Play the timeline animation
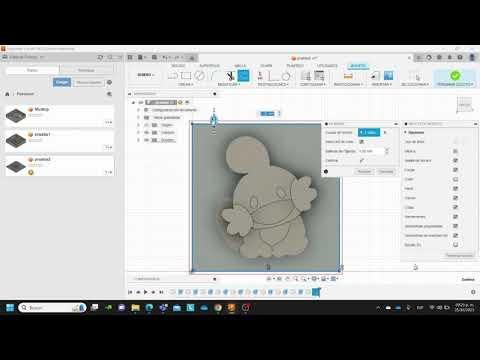Viewport: 480px width, 360px height. click(146, 292)
